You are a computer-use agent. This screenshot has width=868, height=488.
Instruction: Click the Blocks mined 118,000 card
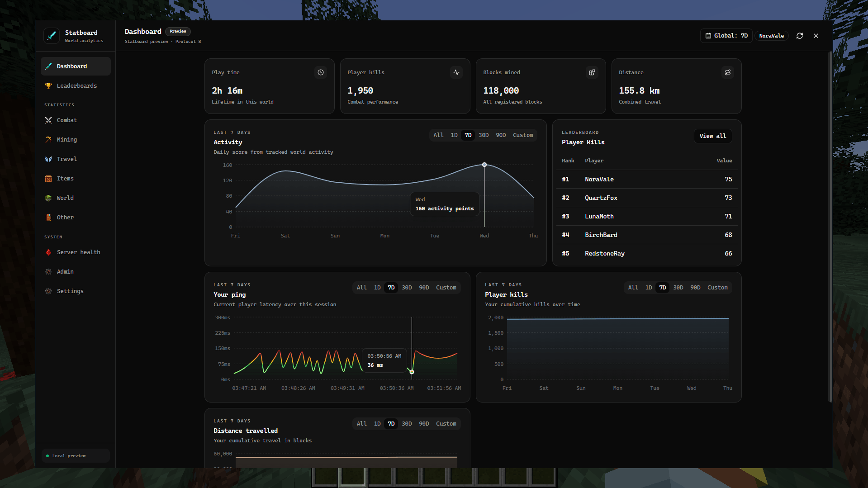click(541, 86)
